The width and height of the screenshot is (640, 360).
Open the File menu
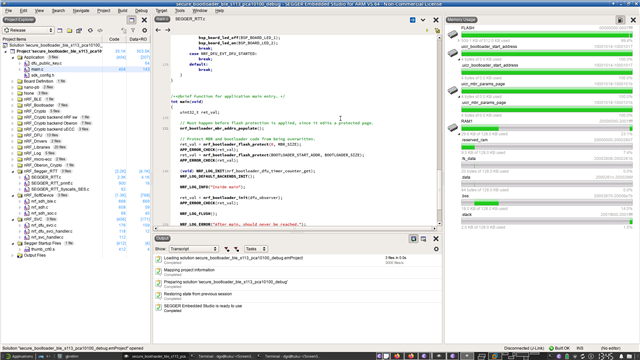tap(9, 11)
